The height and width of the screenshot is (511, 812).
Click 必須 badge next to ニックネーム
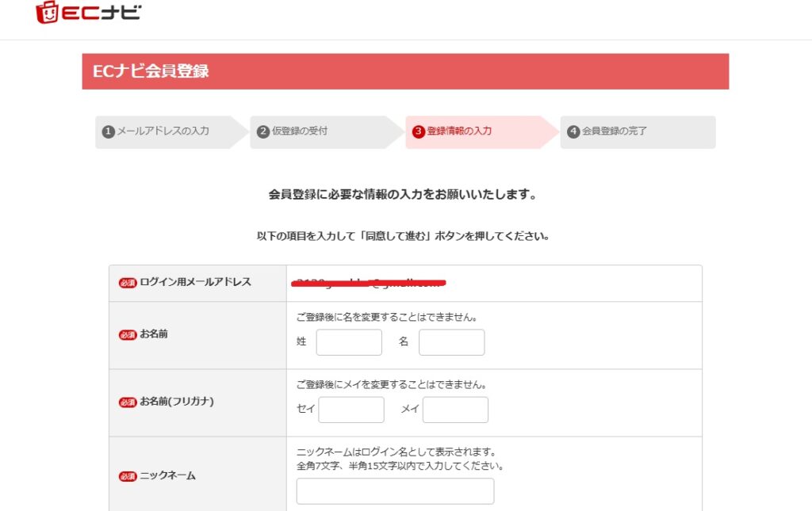coord(128,476)
